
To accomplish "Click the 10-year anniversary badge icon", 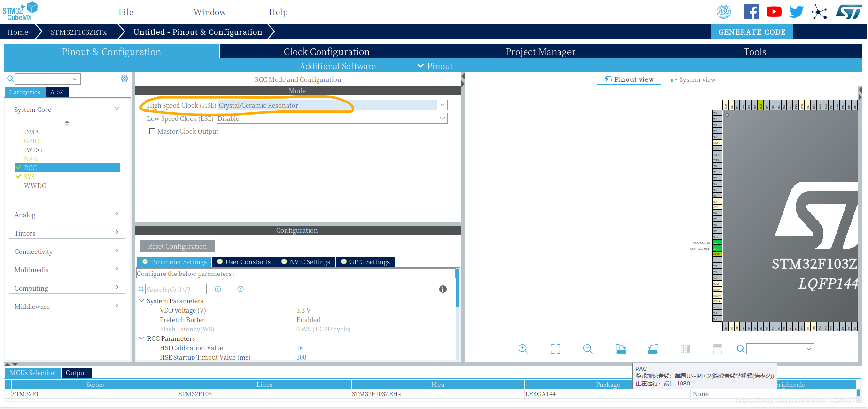I will click(724, 12).
